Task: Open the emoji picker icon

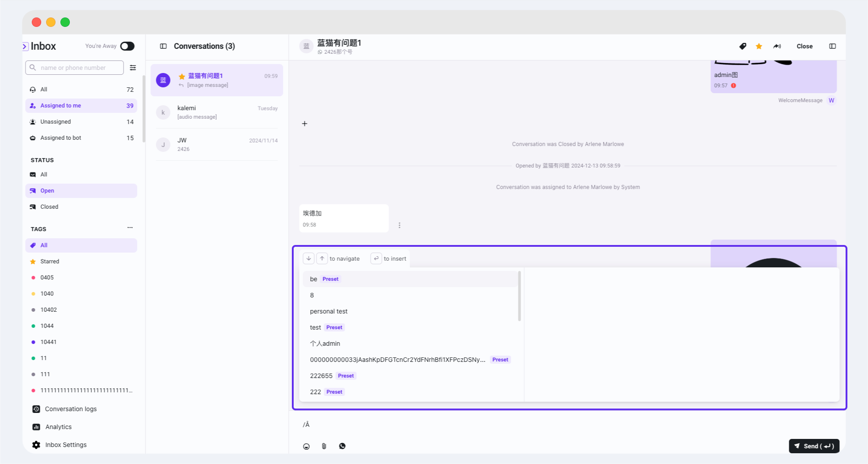Action: click(306, 446)
